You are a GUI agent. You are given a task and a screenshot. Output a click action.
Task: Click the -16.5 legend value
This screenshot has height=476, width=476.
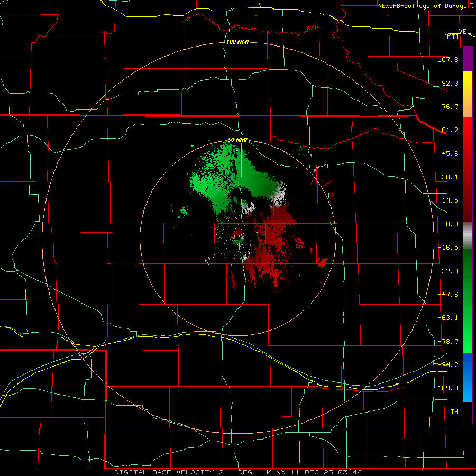(448, 248)
